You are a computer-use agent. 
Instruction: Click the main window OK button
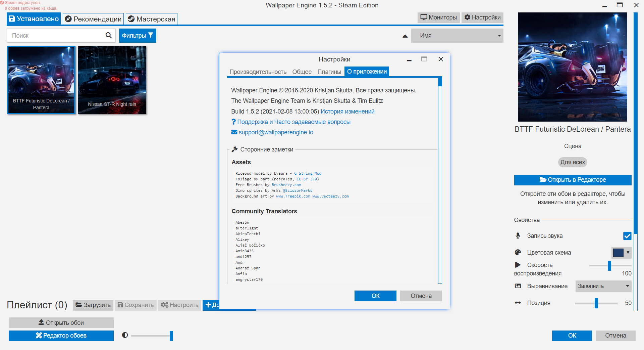pos(572,336)
